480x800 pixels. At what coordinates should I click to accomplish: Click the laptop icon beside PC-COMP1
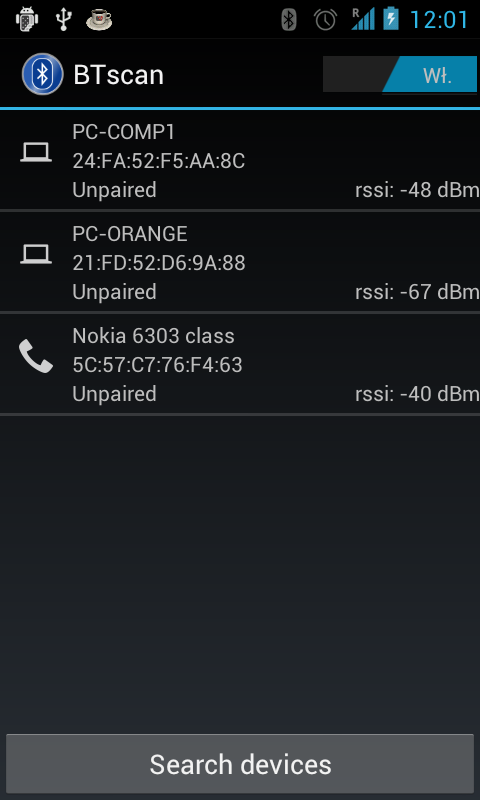click(x=36, y=153)
